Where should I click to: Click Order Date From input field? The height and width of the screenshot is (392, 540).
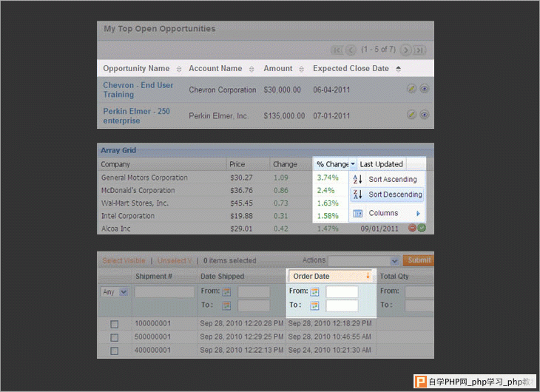(342, 291)
